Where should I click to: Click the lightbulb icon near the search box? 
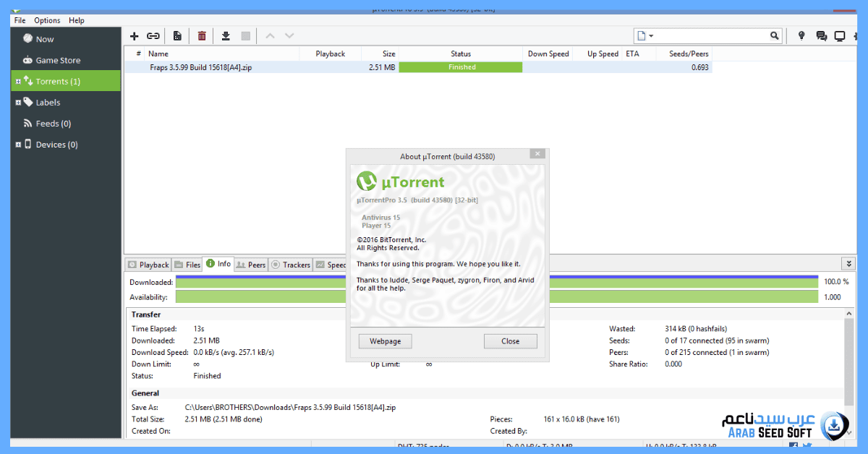point(801,35)
